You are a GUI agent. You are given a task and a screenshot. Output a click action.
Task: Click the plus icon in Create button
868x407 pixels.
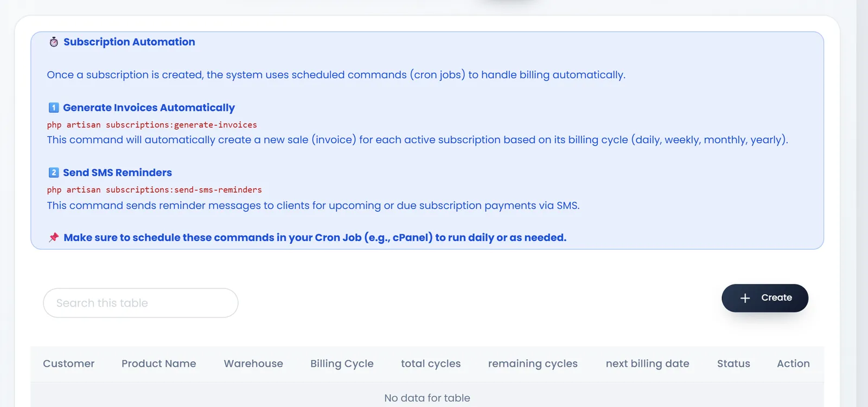745,298
